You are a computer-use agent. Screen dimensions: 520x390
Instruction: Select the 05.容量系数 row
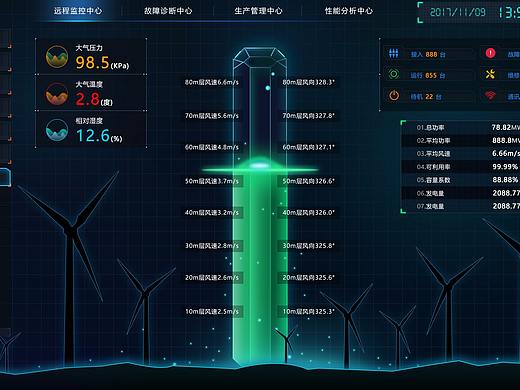[x=461, y=180]
